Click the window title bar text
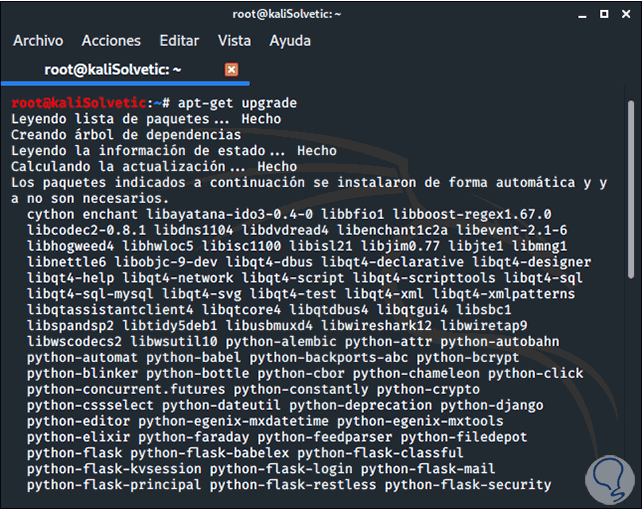Image resolution: width=642 pixels, height=509 pixels. [320, 13]
